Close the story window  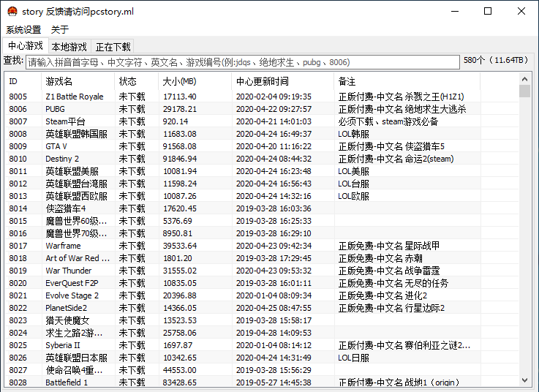(521, 12)
